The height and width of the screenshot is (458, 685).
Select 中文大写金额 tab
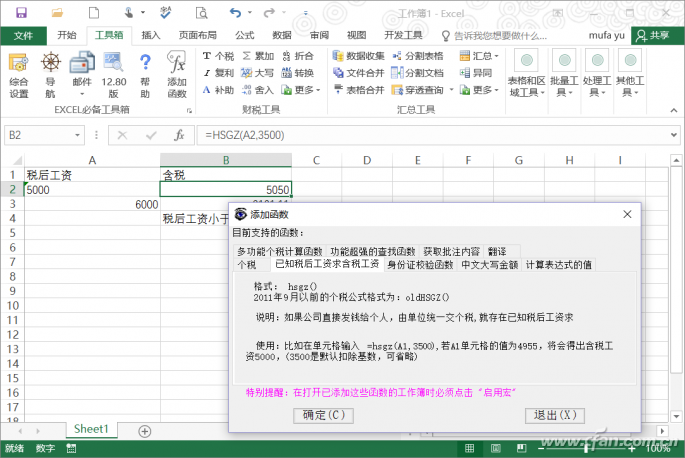tap(489, 265)
